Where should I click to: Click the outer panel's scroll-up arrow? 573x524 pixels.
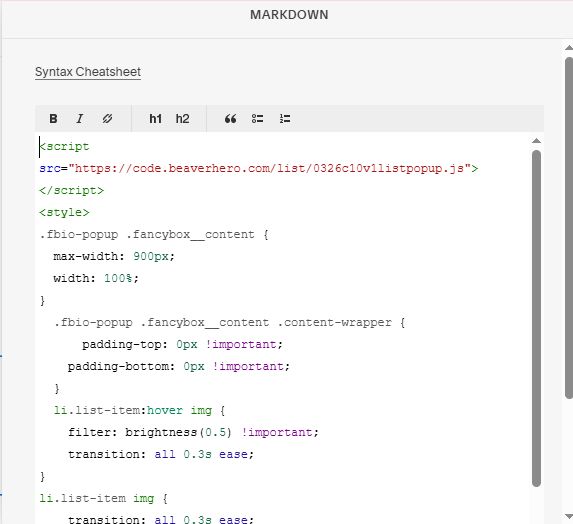coord(569,48)
